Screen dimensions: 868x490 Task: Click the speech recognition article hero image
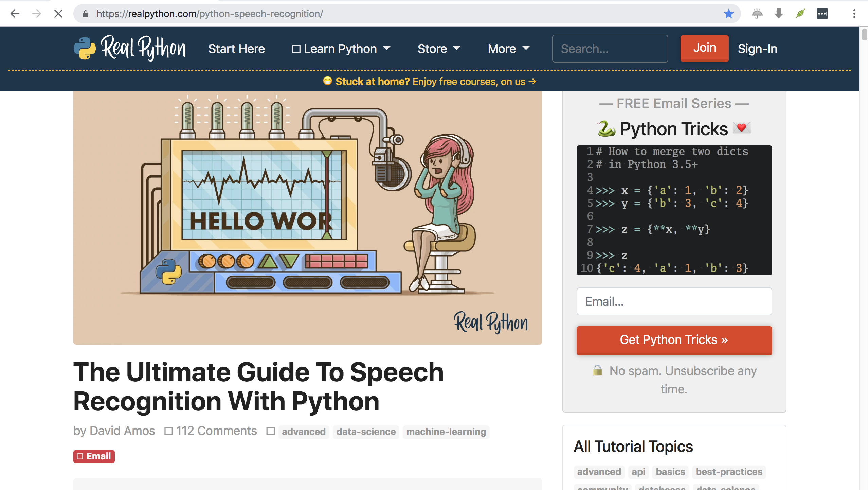click(307, 217)
